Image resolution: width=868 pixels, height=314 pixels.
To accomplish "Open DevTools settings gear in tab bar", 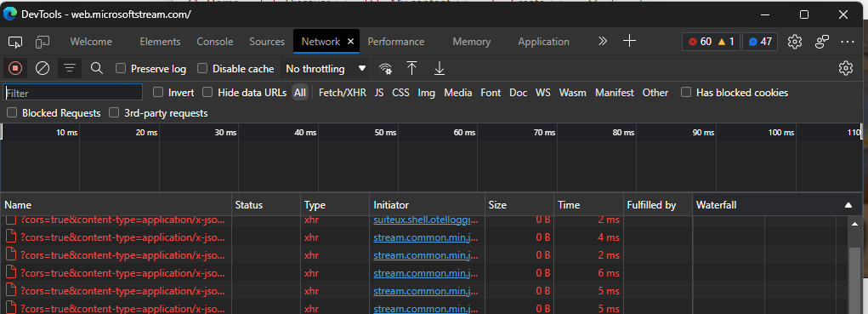I will coord(795,42).
